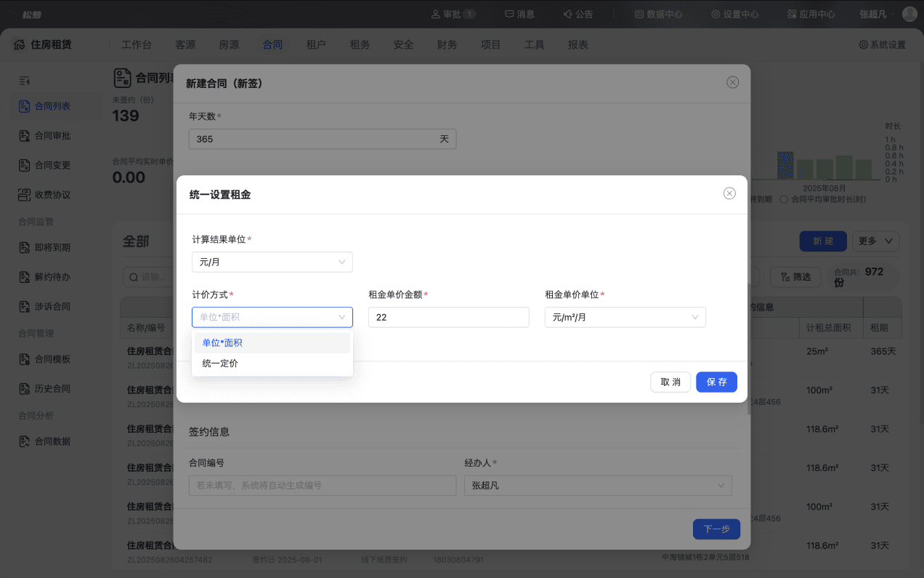Switch to the 房源 tab
924x578 pixels.
229,44
